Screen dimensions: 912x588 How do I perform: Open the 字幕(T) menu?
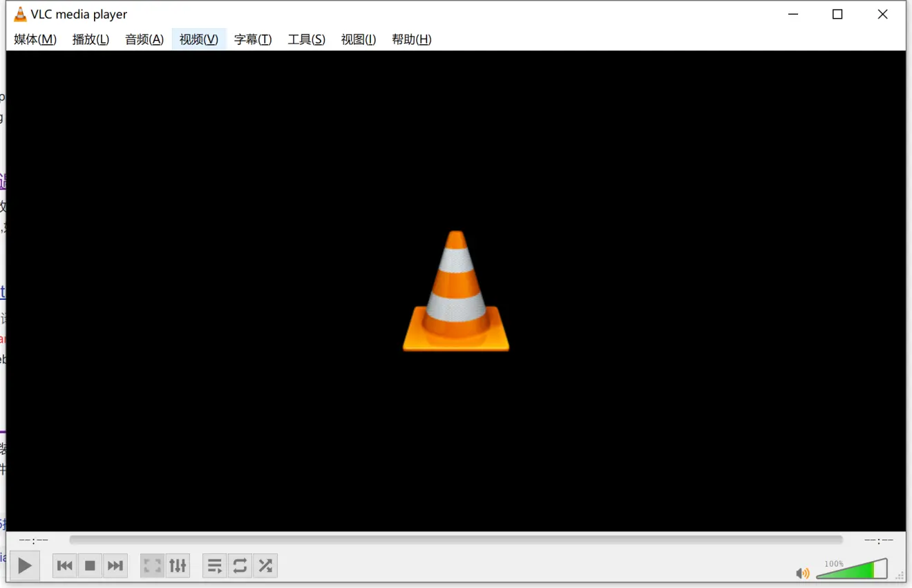(x=253, y=39)
